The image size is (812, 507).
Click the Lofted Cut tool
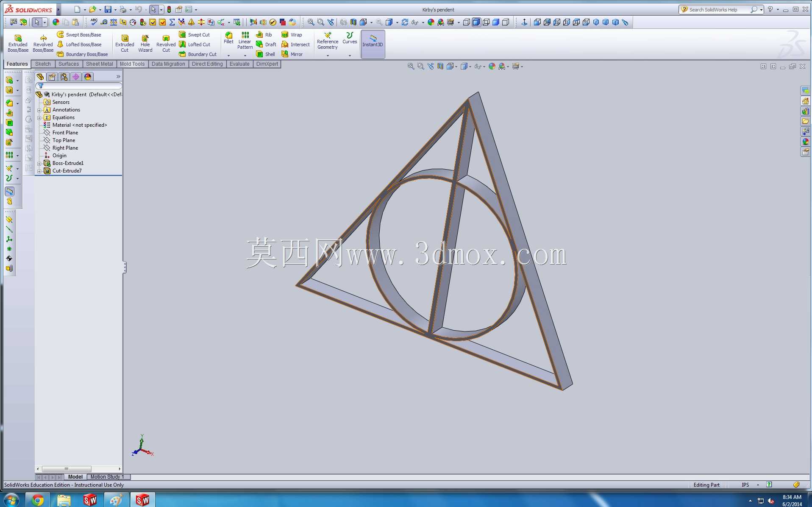coord(195,45)
